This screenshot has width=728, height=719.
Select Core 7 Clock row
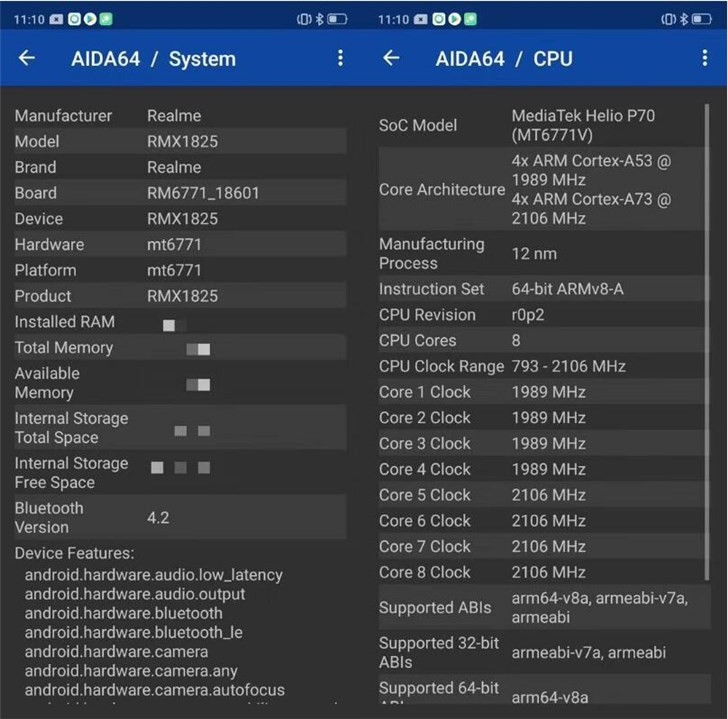pyautogui.click(x=544, y=546)
